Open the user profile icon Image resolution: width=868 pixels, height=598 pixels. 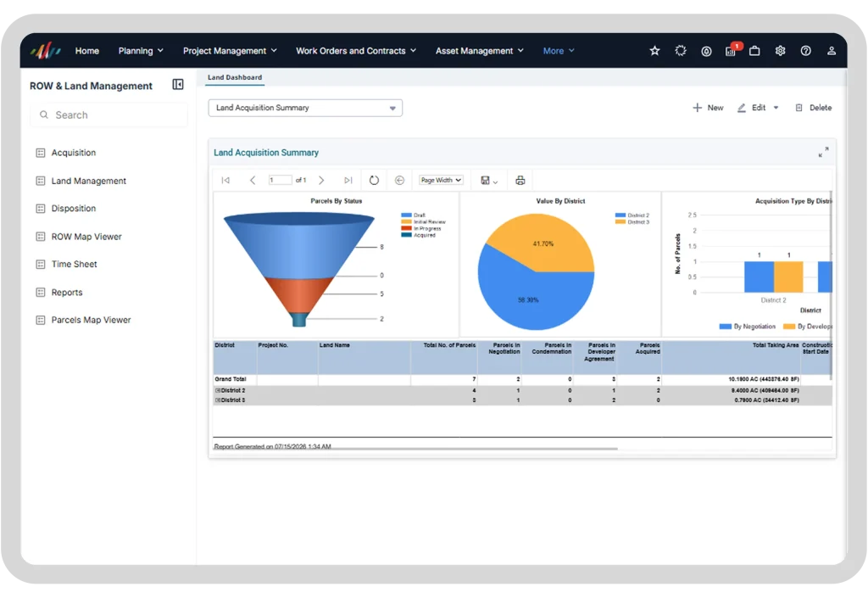point(831,51)
